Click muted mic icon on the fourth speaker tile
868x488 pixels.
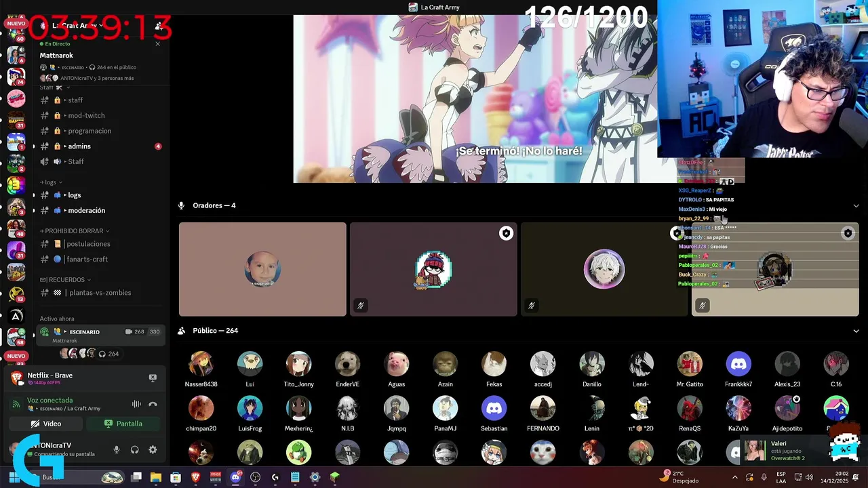point(703,306)
